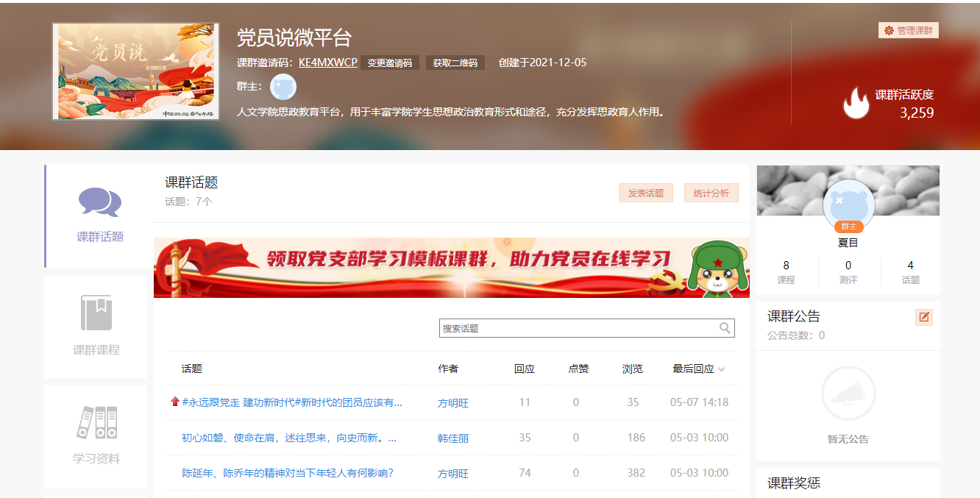Click author link 韩佳丽

pos(453,438)
